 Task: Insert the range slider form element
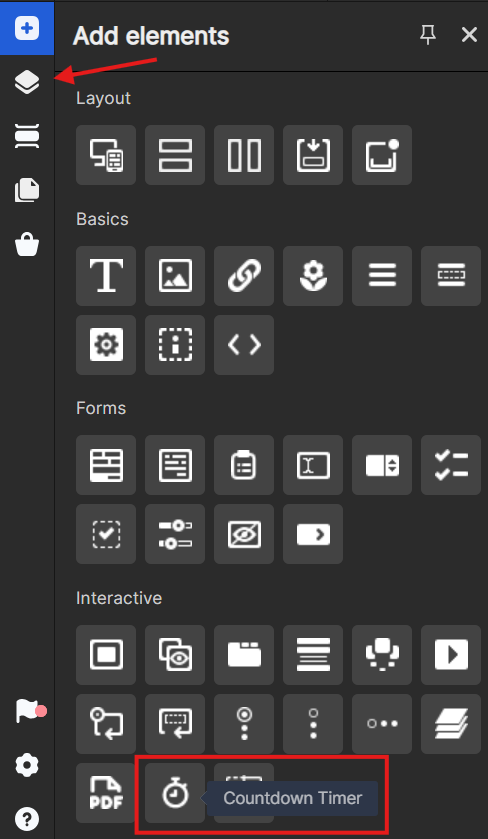(x=175, y=534)
